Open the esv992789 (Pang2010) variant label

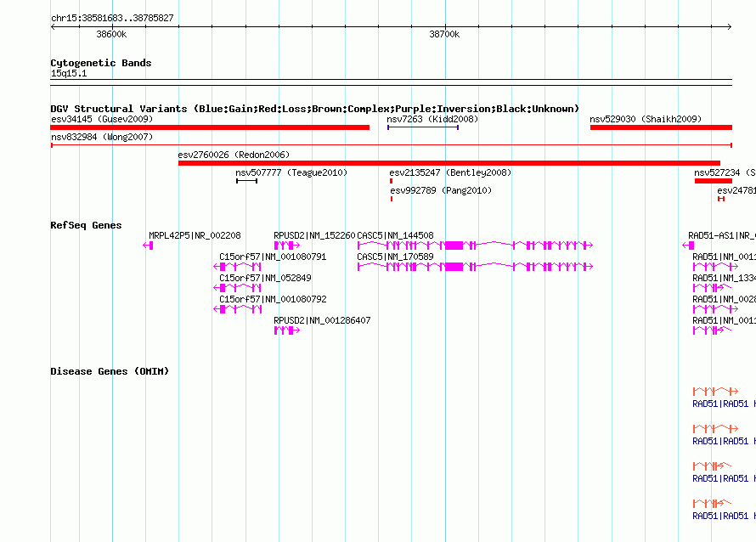click(x=441, y=190)
